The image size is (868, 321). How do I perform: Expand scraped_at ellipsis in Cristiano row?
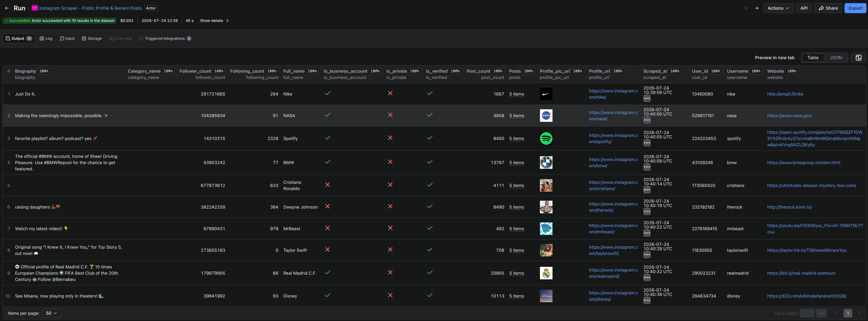coord(647,190)
